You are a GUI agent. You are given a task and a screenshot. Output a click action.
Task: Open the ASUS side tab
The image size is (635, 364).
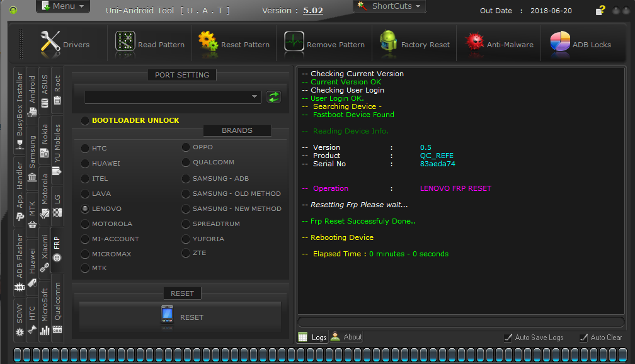(x=45, y=91)
